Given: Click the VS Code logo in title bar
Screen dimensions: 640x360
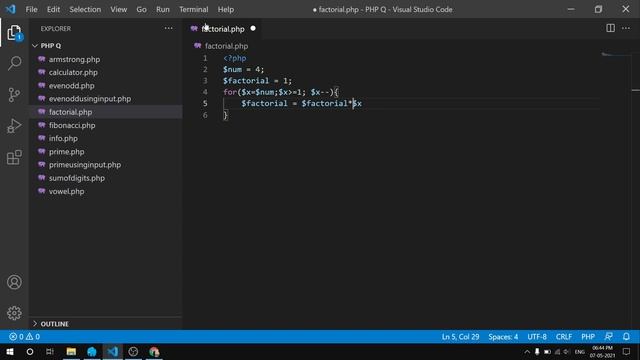Looking at the screenshot, I should point(11,9).
